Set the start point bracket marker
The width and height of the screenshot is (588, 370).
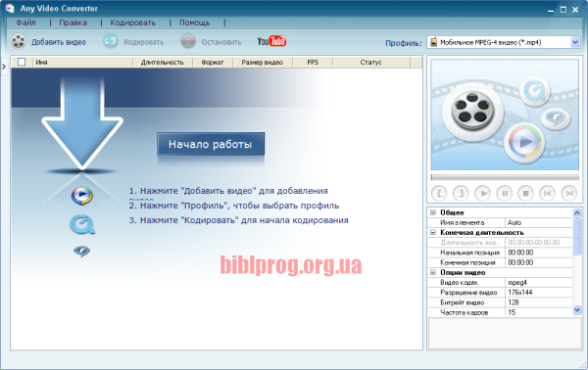click(439, 193)
